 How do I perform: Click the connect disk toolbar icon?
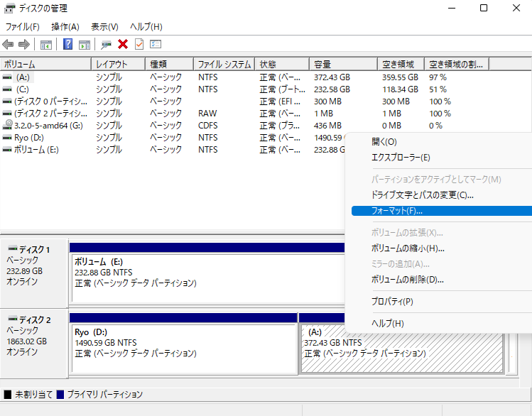(107, 45)
